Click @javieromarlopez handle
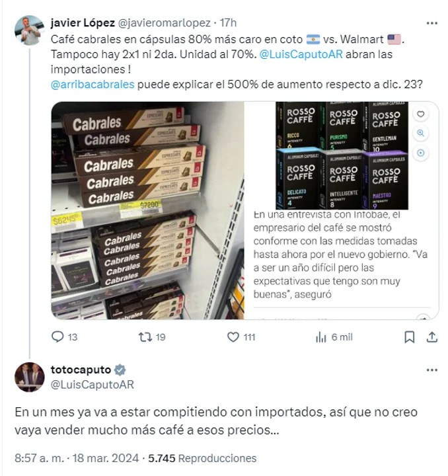The height and width of the screenshot is (476, 448). pyautogui.click(x=164, y=22)
